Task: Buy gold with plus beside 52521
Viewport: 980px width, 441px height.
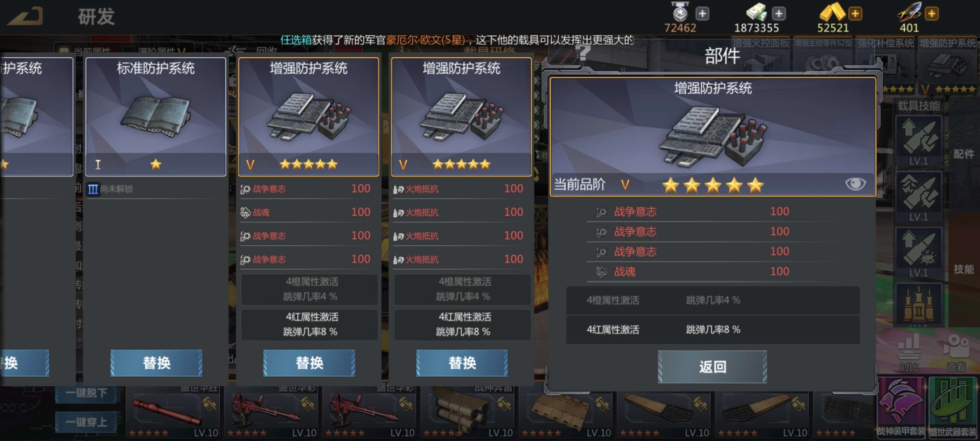Action: coord(855,14)
